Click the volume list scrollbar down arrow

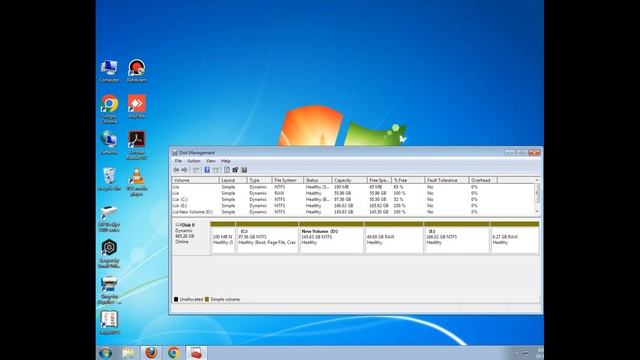click(537, 212)
